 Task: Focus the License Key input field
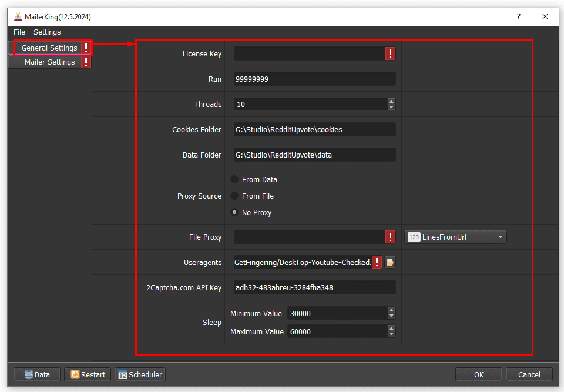point(310,53)
